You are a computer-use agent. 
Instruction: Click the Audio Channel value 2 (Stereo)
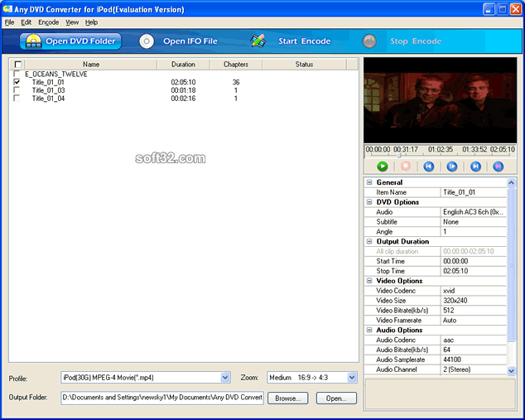click(x=474, y=369)
